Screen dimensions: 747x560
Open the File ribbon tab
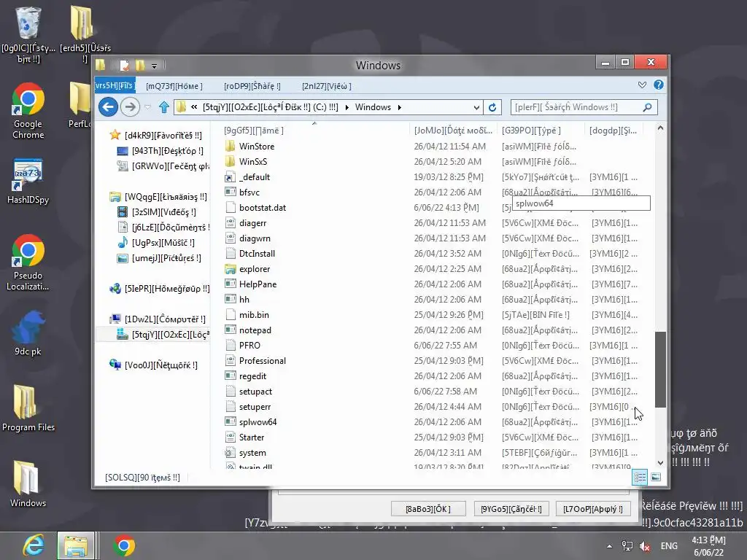pyautogui.click(x=115, y=86)
